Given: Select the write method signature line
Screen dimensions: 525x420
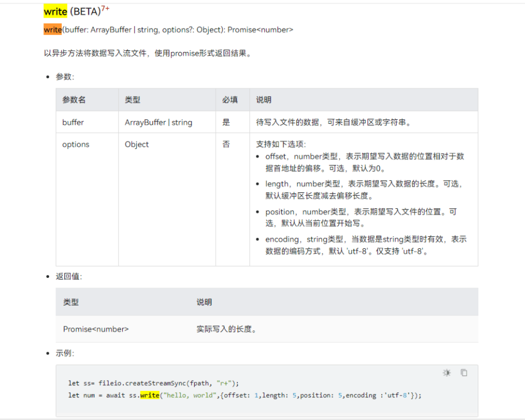Looking at the screenshot, I should 168,30.
